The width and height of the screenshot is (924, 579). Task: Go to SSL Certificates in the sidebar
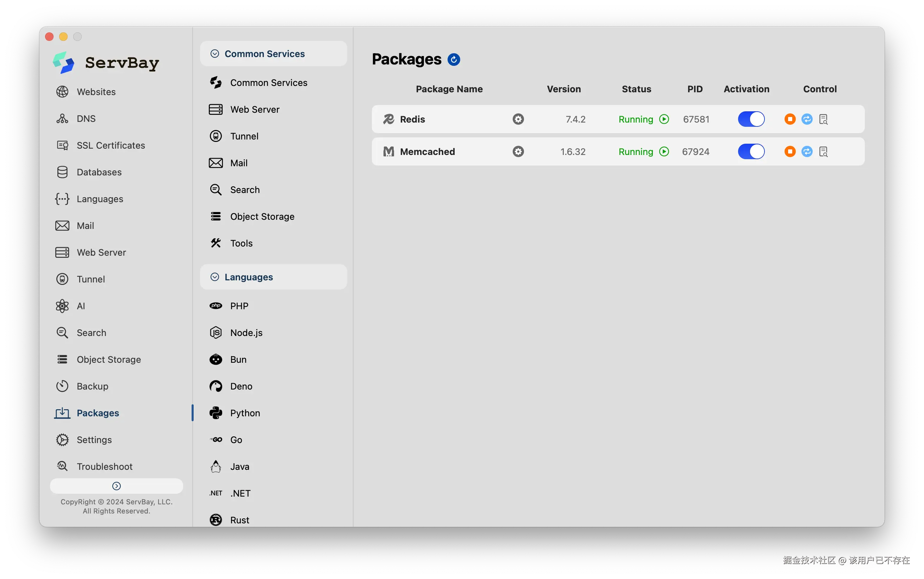(111, 145)
